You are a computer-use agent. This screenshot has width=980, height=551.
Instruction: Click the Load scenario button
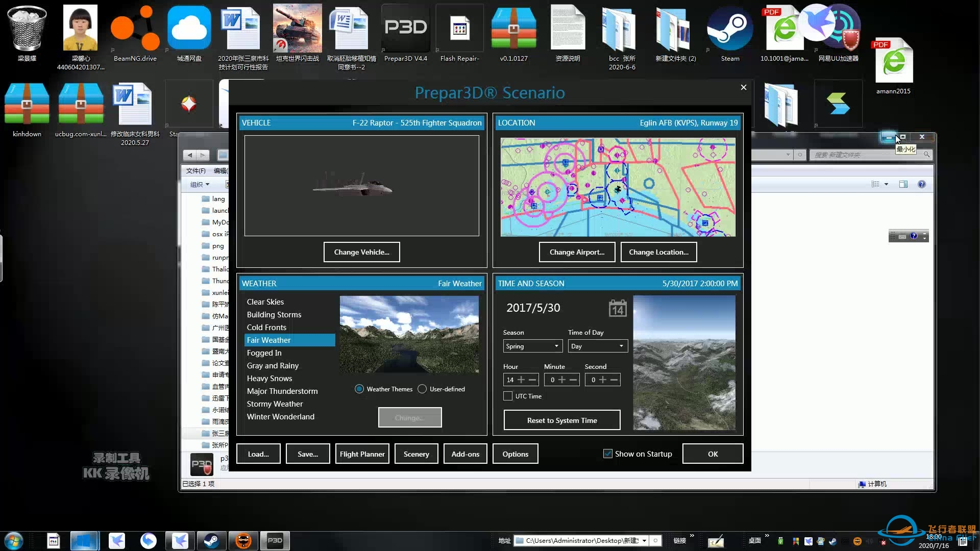(258, 454)
